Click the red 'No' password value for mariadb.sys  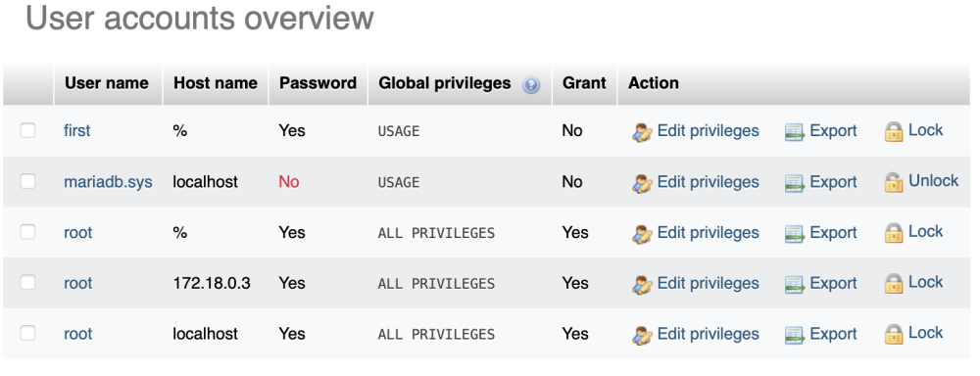coord(289,182)
